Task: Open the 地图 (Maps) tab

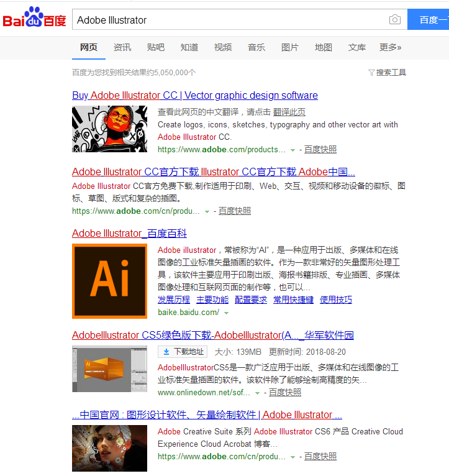Action: coord(324,47)
